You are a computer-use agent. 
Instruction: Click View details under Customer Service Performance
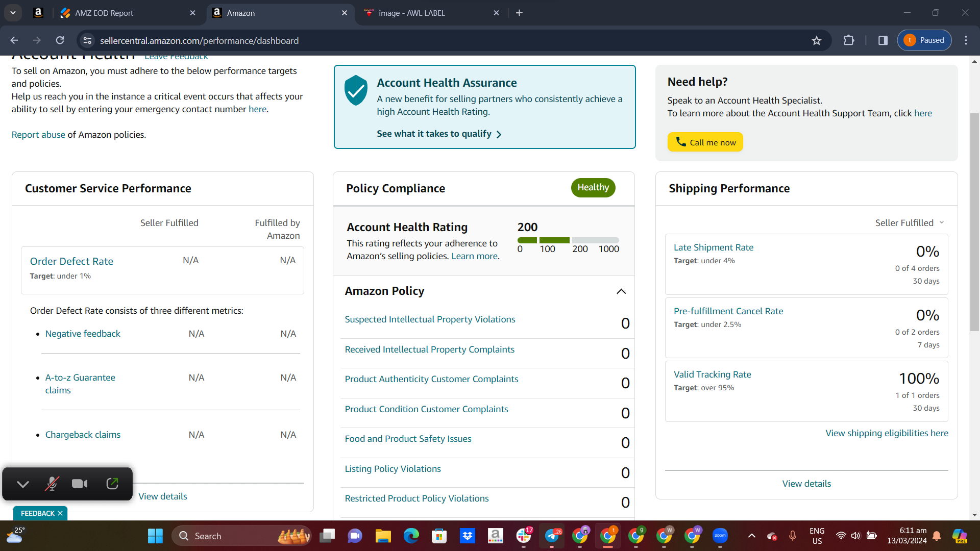click(x=162, y=496)
